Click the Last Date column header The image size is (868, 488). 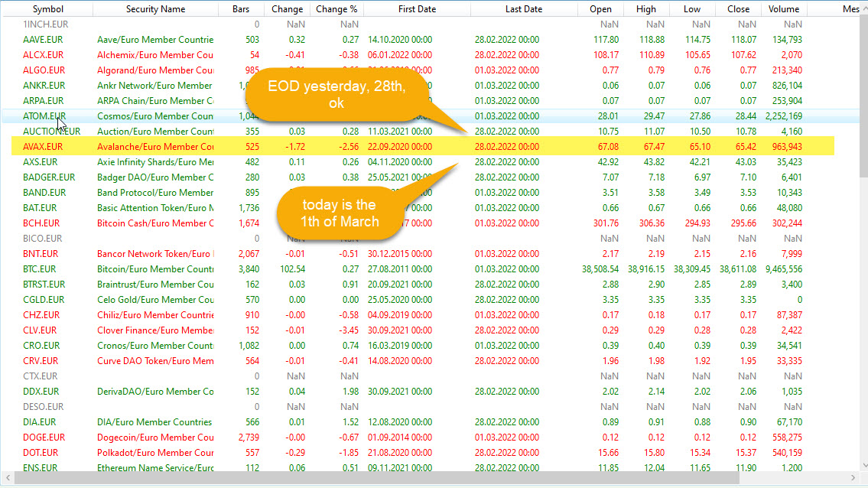pos(524,9)
